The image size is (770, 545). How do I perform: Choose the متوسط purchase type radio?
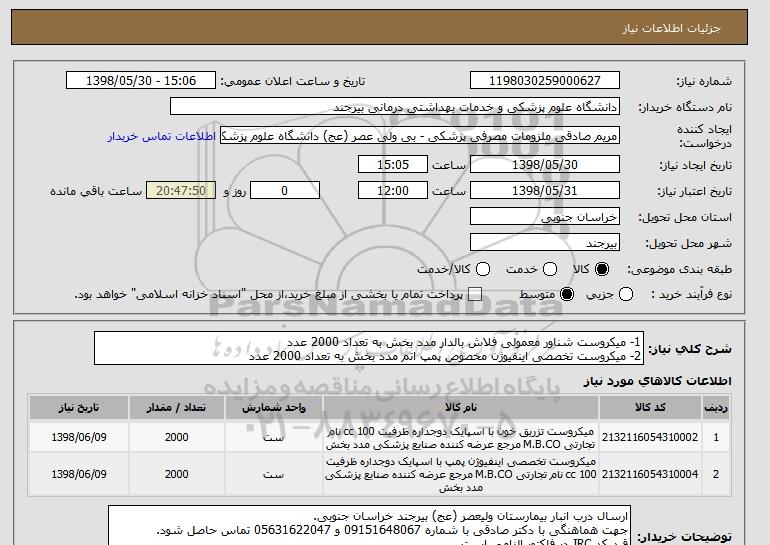tap(567, 294)
